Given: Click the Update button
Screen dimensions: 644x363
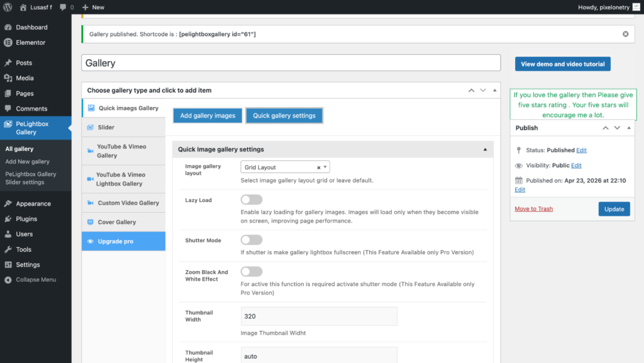Looking at the screenshot, I should [x=614, y=209].
